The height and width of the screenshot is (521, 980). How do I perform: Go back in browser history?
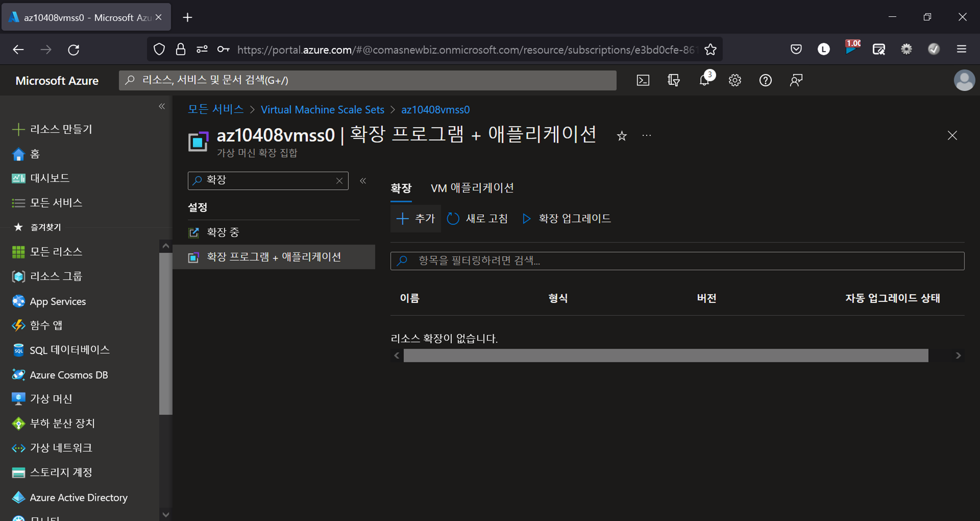[18, 50]
